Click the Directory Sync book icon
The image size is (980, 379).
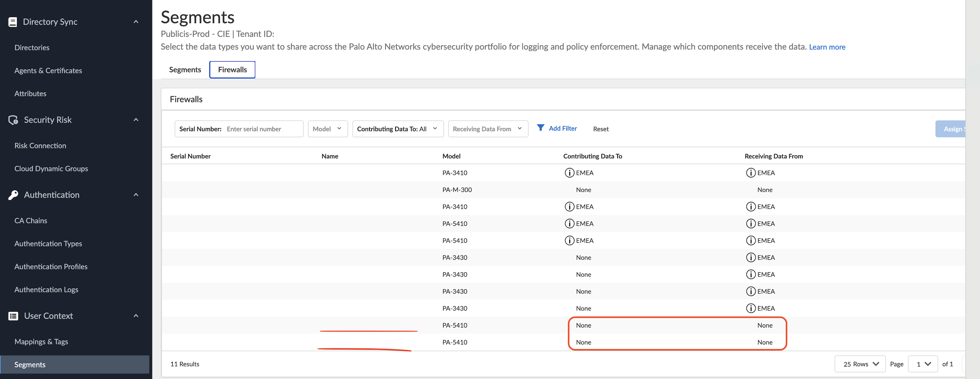12,22
